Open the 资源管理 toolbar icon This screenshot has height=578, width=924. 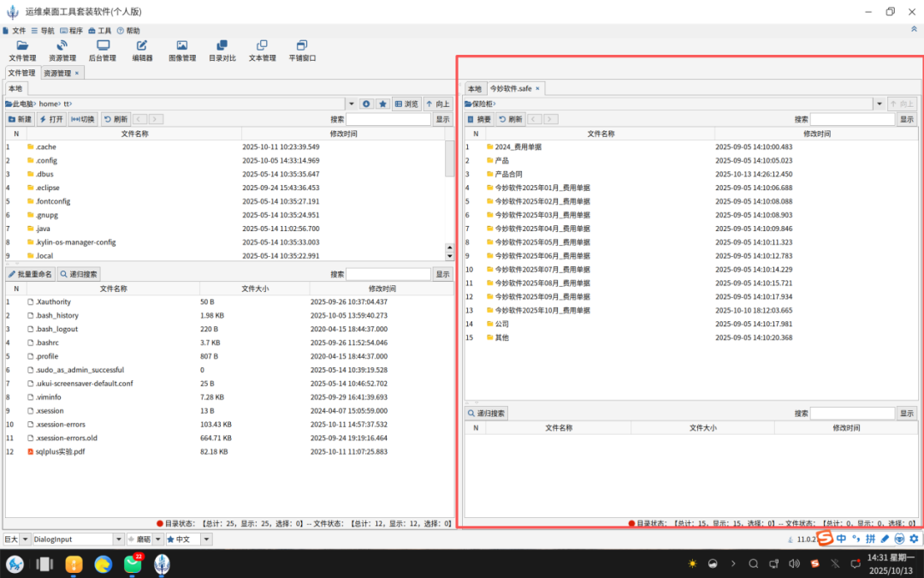pos(62,51)
